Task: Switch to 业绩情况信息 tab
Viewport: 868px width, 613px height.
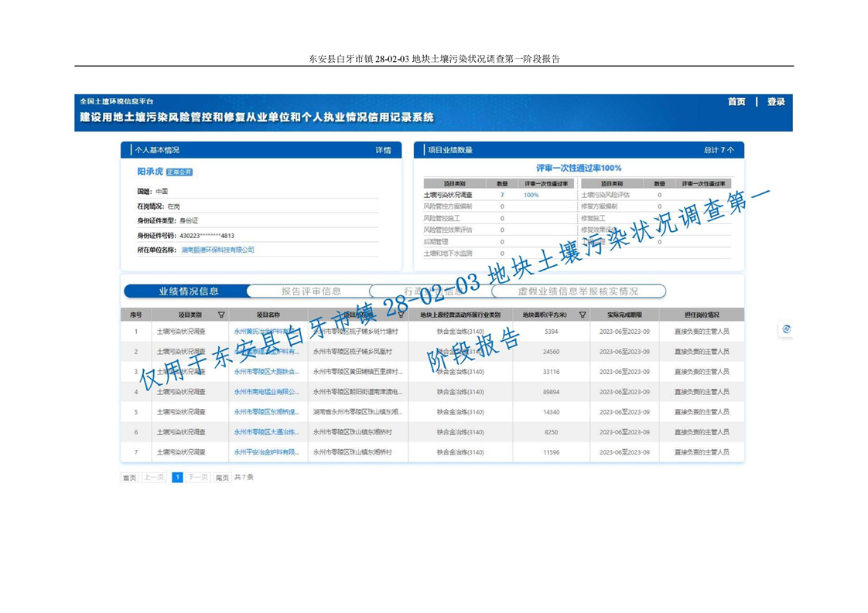Action: [x=188, y=291]
